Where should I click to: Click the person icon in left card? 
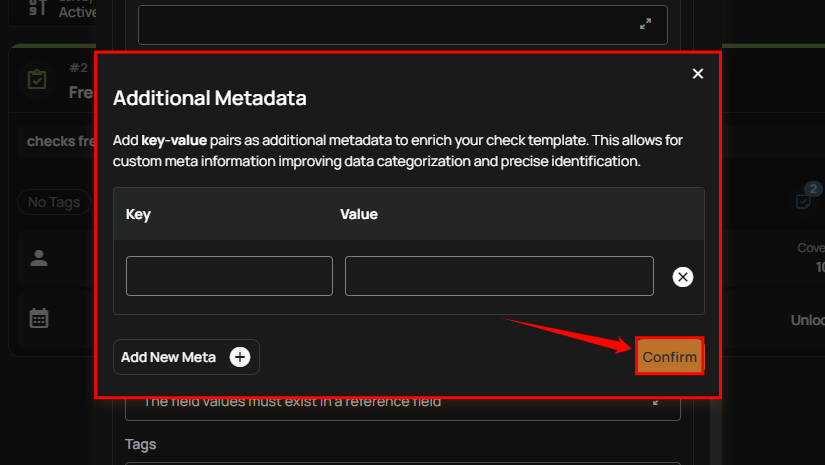(39, 259)
